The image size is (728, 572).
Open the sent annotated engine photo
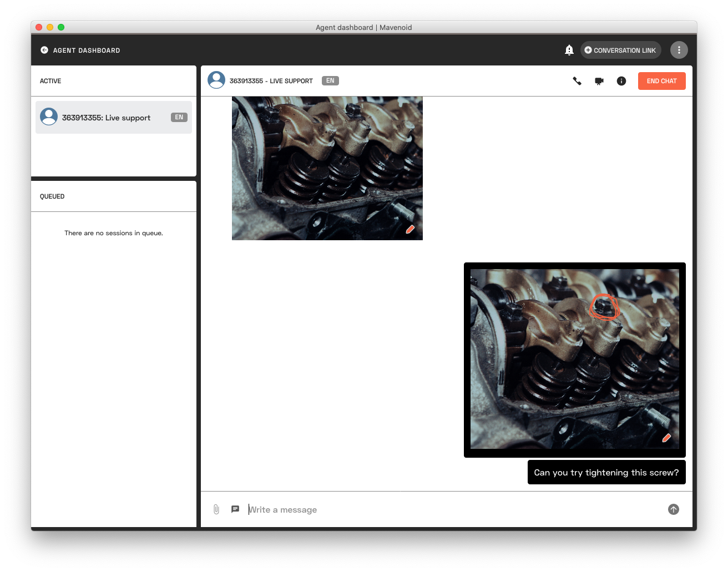pyautogui.click(x=575, y=359)
